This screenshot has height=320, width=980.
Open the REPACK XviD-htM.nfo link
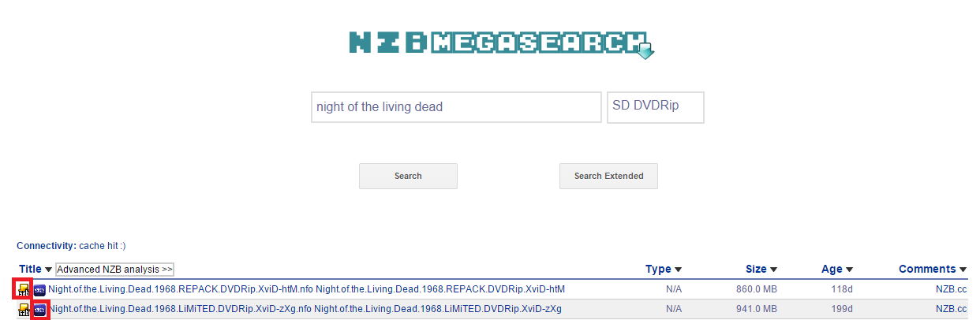point(181,289)
